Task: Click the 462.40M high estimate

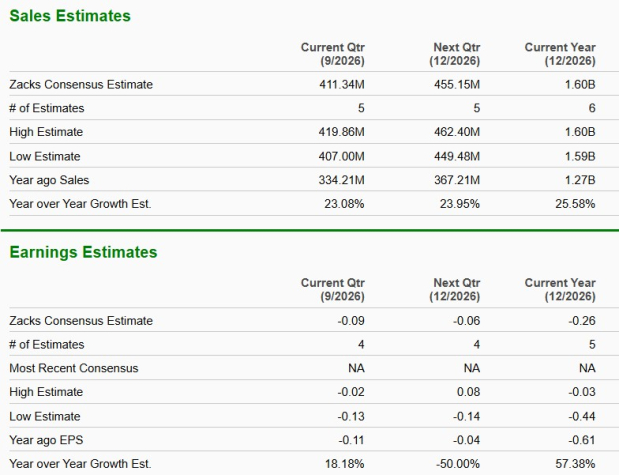Action: pos(457,132)
